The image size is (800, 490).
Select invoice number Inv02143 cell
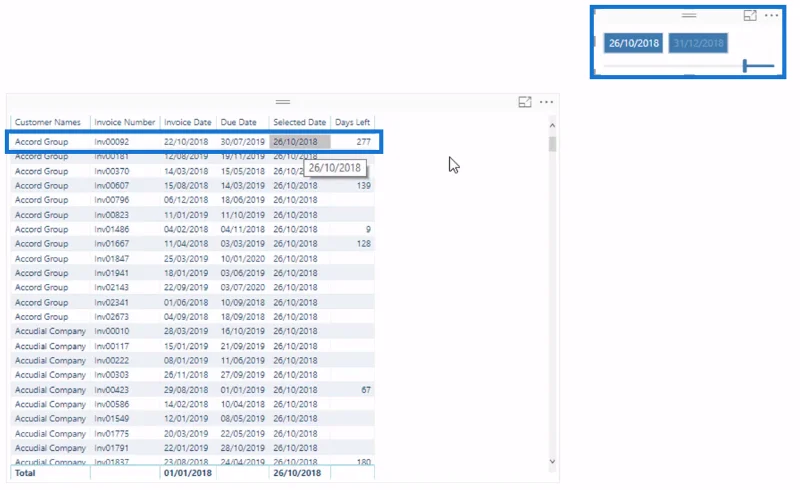tap(111, 287)
